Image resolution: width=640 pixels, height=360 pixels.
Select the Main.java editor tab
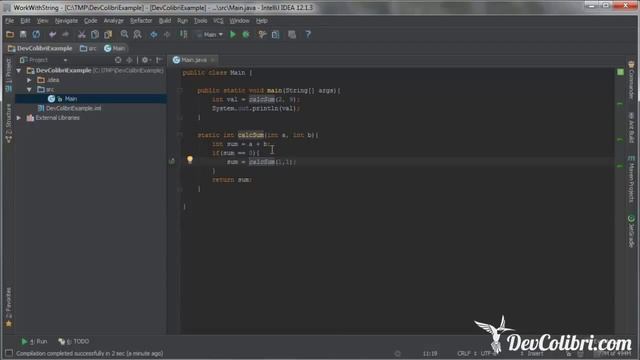click(193, 60)
